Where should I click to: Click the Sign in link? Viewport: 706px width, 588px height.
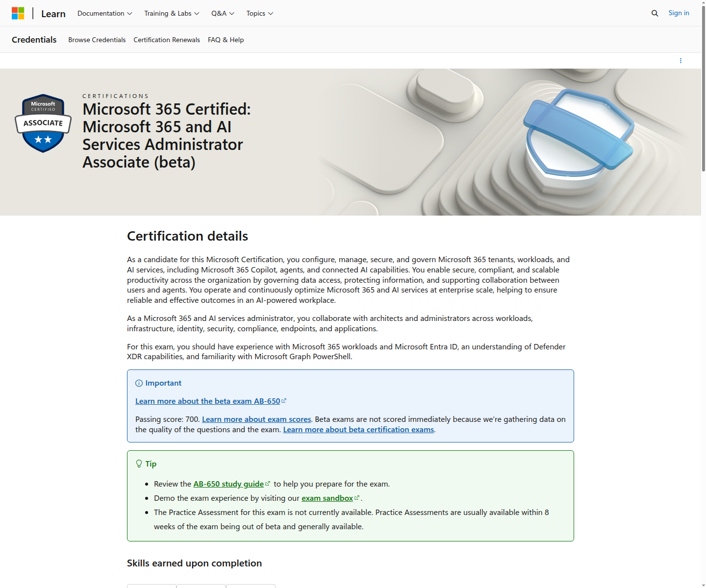(x=679, y=13)
